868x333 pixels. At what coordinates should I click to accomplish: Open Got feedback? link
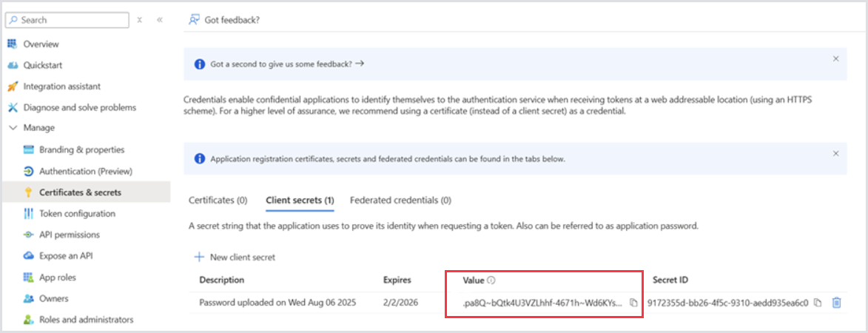tap(225, 20)
